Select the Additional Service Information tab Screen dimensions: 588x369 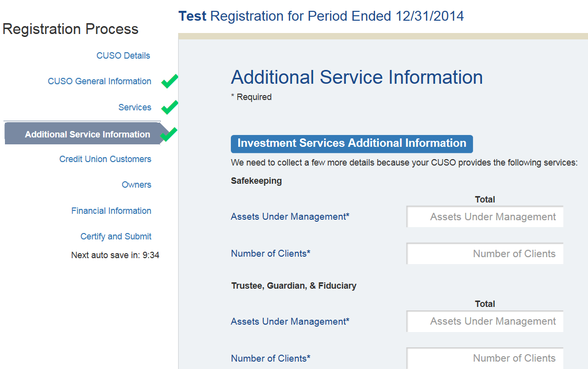[x=87, y=134]
